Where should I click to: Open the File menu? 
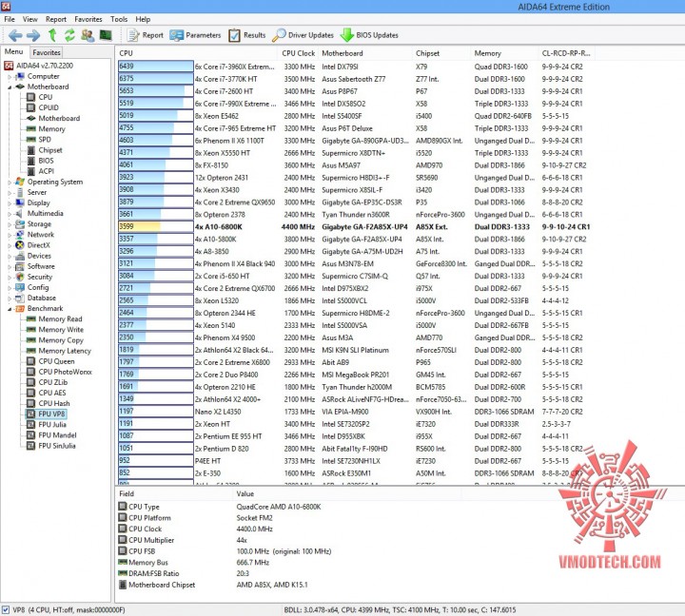[10, 19]
